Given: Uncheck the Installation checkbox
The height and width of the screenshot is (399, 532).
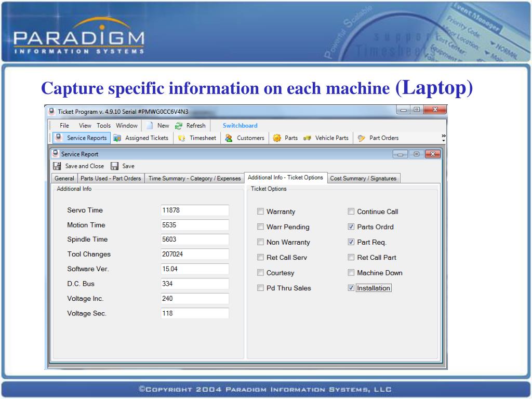Looking at the screenshot, I should coord(351,288).
